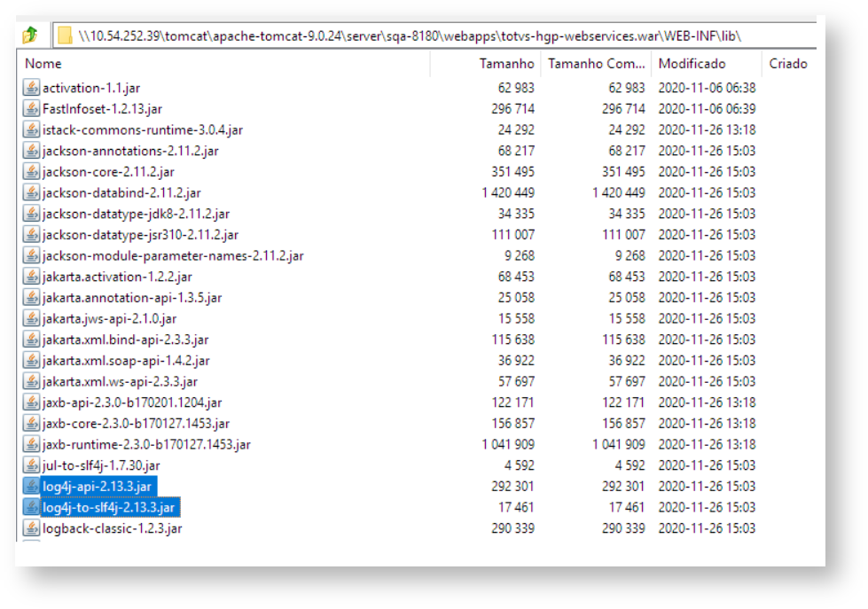Select file jackson-databind-2.11.2.jar
The image size is (868, 609).
121,193
